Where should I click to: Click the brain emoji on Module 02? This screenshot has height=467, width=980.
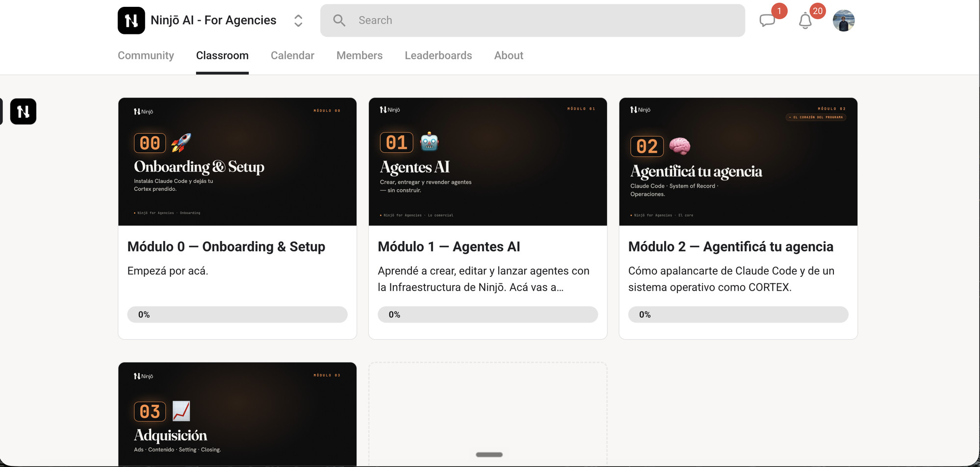click(680, 146)
